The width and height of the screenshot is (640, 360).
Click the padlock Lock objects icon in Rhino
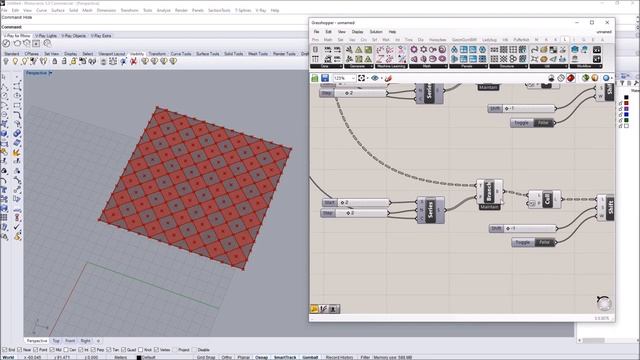[x=54, y=61]
